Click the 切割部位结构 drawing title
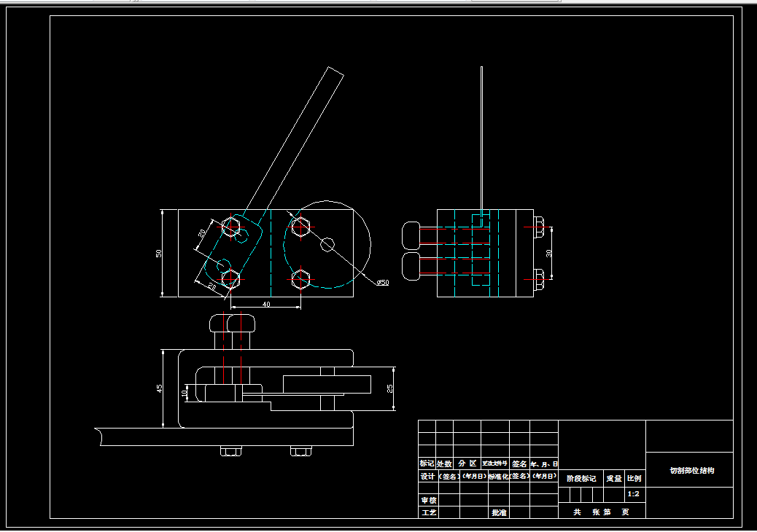 [692, 470]
